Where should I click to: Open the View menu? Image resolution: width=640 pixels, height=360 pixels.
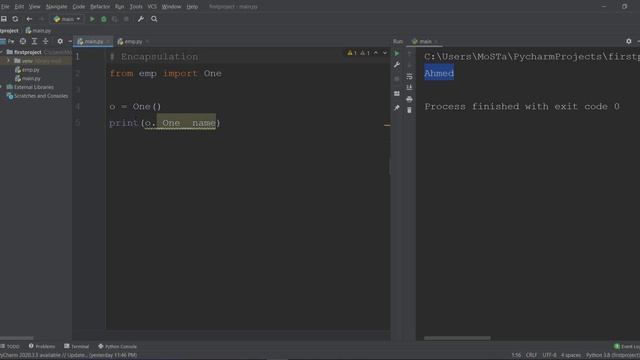pos(34,7)
